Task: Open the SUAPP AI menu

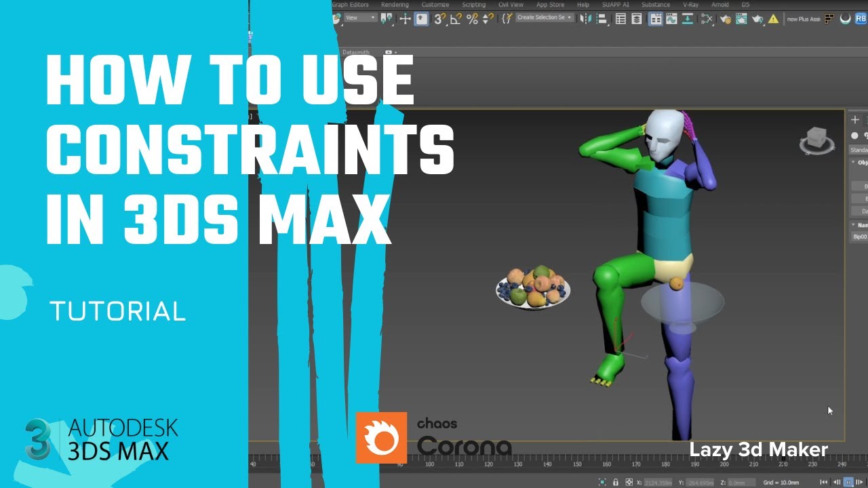Action: tap(616, 5)
